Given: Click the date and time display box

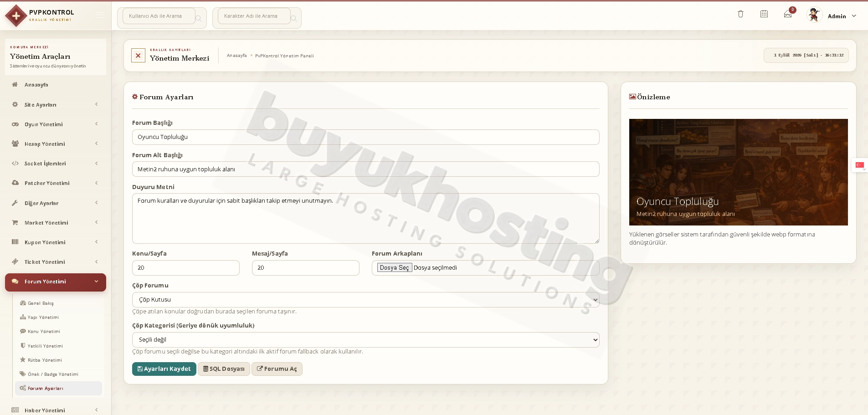Looking at the screenshot, I should point(806,55).
